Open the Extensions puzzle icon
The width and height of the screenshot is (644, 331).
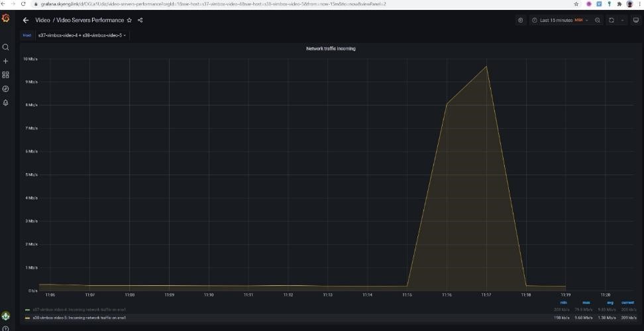(619, 4)
